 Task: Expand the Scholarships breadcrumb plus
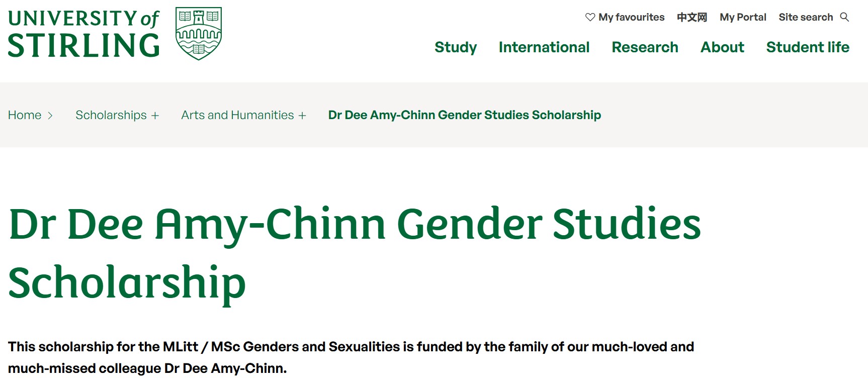point(155,116)
